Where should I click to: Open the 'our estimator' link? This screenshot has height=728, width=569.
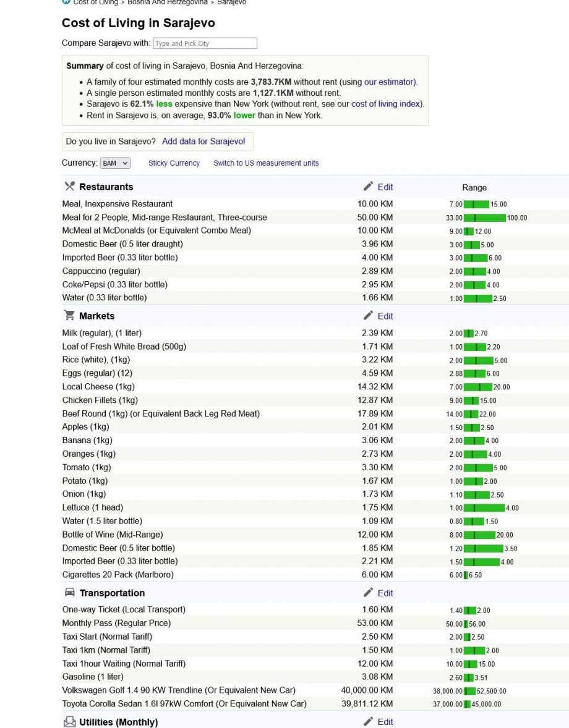click(x=390, y=82)
